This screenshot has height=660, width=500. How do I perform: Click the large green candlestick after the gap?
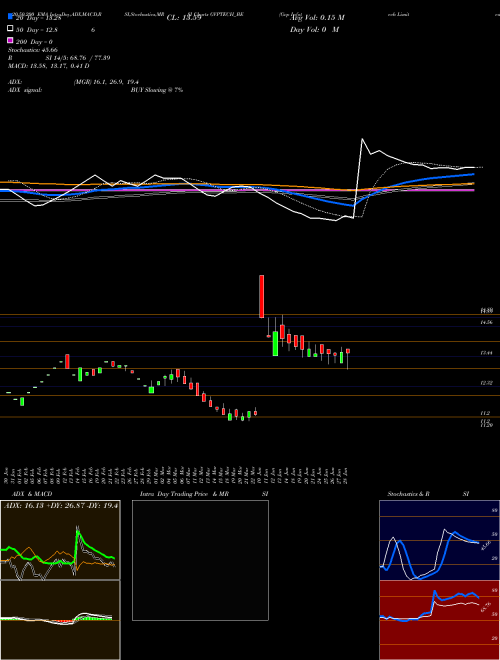[x=275, y=343]
